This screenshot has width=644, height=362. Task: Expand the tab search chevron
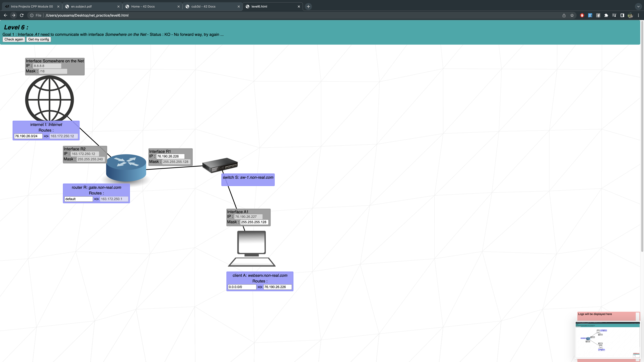[x=638, y=7]
